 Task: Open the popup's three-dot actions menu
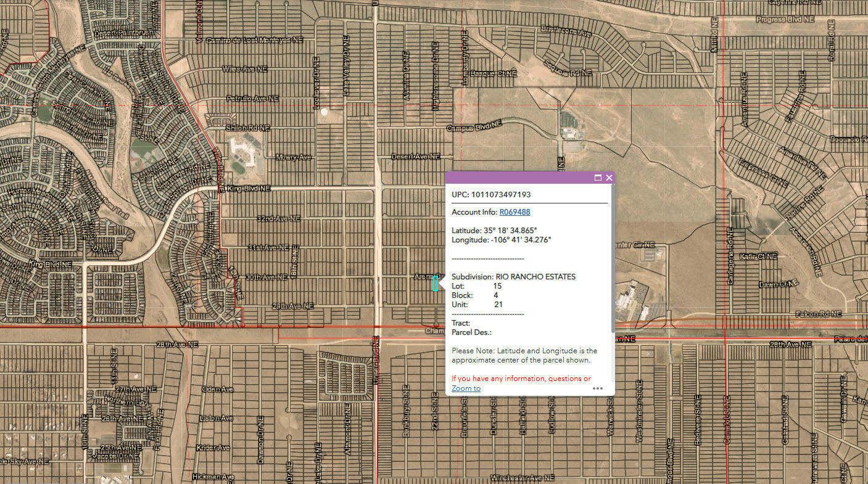point(597,388)
